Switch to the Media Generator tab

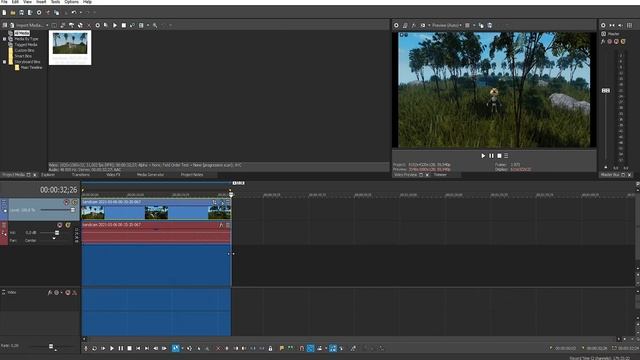coord(150,175)
